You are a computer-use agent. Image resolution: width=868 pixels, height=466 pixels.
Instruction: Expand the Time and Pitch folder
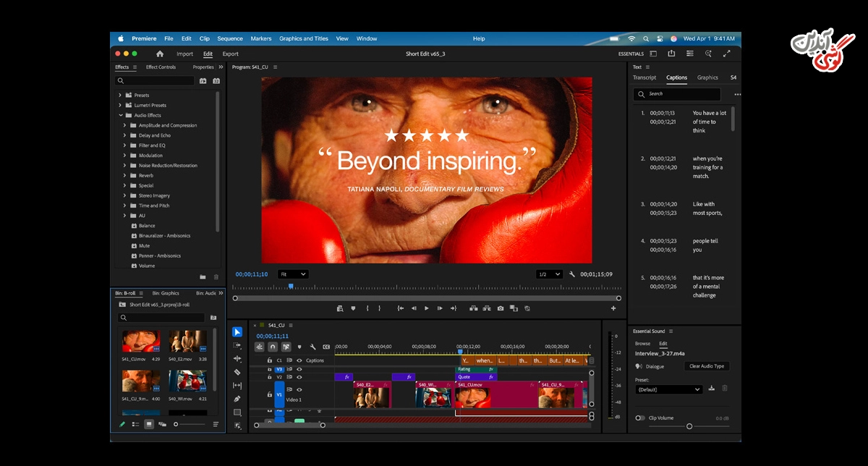pos(124,206)
